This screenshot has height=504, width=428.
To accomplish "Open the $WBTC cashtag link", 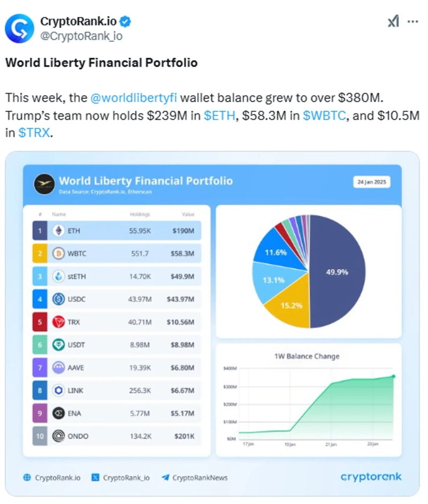I will 323,116.
